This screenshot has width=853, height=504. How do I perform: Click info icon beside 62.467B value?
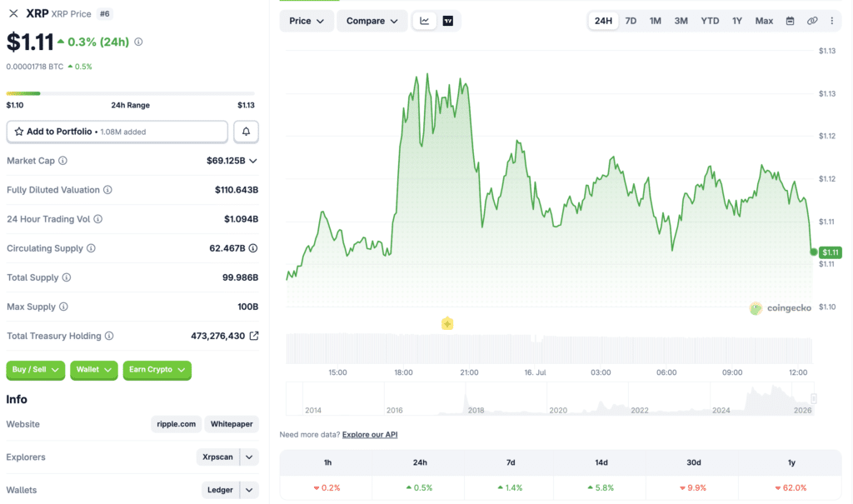[x=253, y=248]
